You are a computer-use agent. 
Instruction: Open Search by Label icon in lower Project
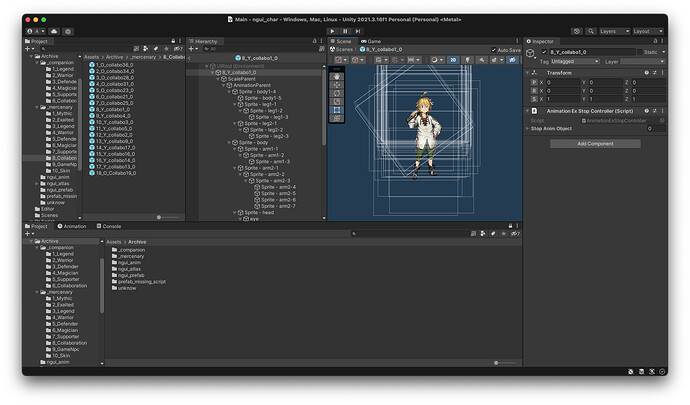pyautogui.click(x=493, y=234)
